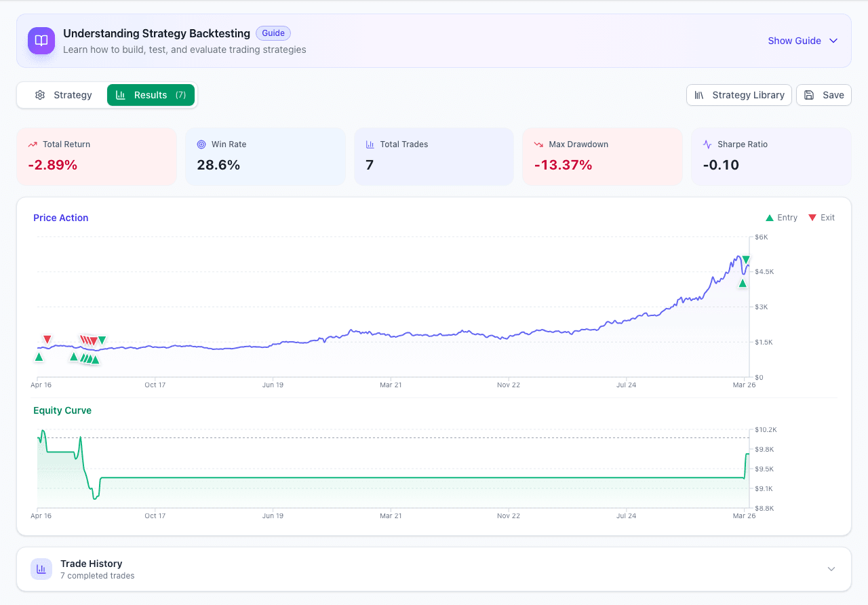Viewport: 868px width, 605px height.
Task: Click the upward trend icon beside Total Return
Action: tap(32, 144)
